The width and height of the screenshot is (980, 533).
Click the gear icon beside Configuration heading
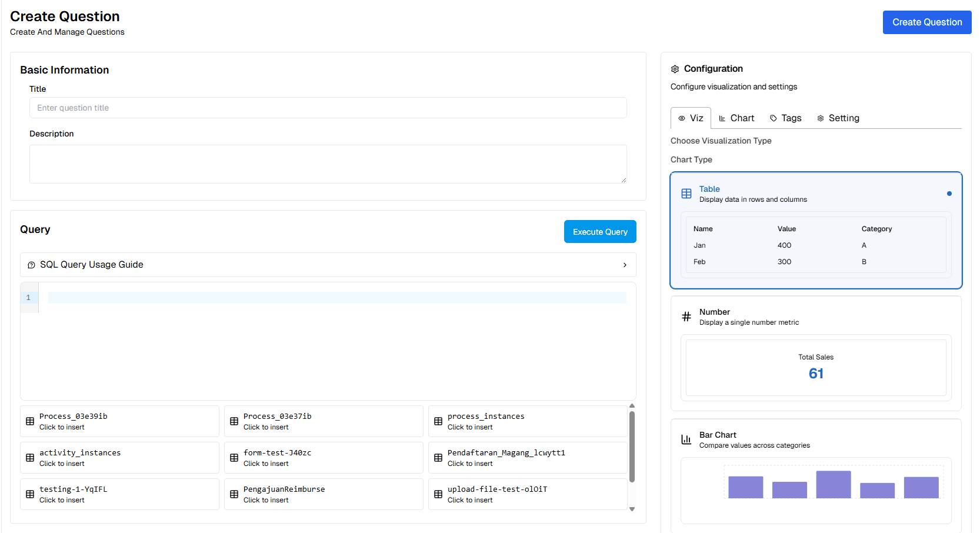(x=675, y=69)
